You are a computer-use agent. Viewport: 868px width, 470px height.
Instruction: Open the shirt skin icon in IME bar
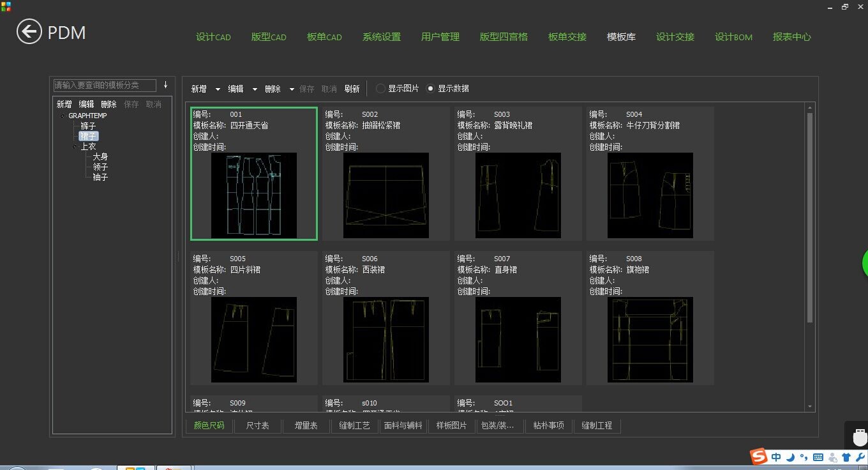[x=846, y=457]
